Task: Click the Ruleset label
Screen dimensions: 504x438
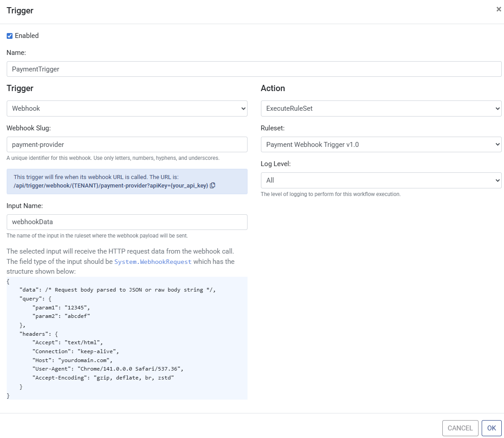Action: (273, 128)
